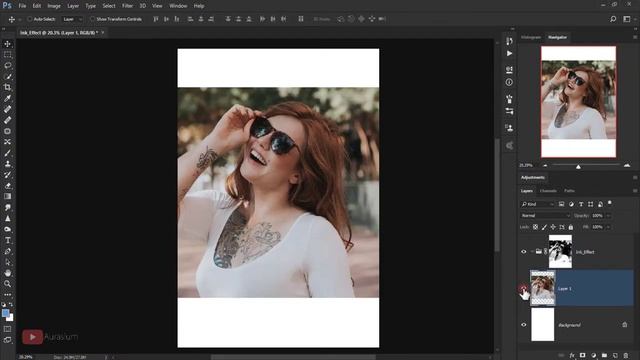640x360 pixels.
Task: Toggle lock position button
Action: pyautogui.click(x=553, y=227)
